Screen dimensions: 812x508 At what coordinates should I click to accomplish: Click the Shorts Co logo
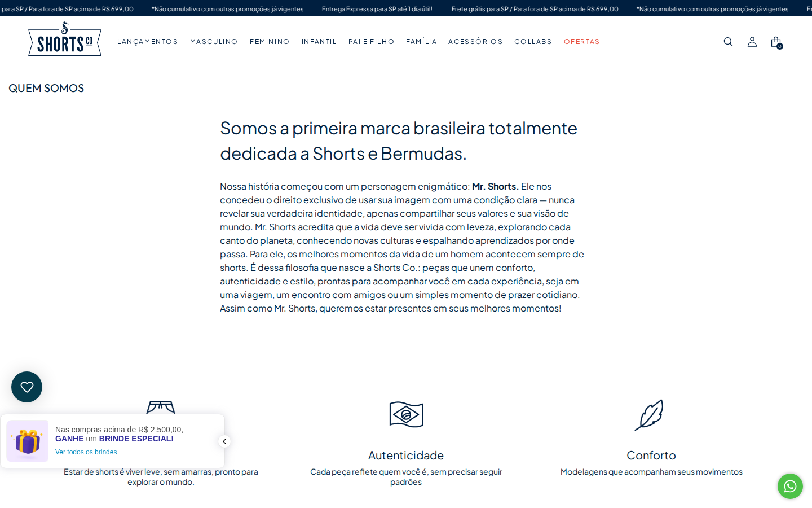[65, 39]
